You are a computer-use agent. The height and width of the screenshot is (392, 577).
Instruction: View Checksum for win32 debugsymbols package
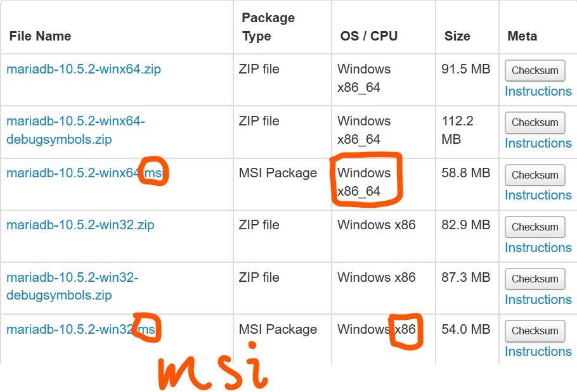point(535,279)
